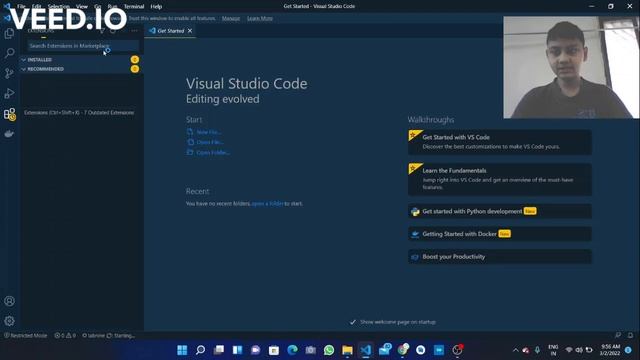The image size is (640, 360).
Task: Open the Docker view in activity bar
Action: [9, 134]
